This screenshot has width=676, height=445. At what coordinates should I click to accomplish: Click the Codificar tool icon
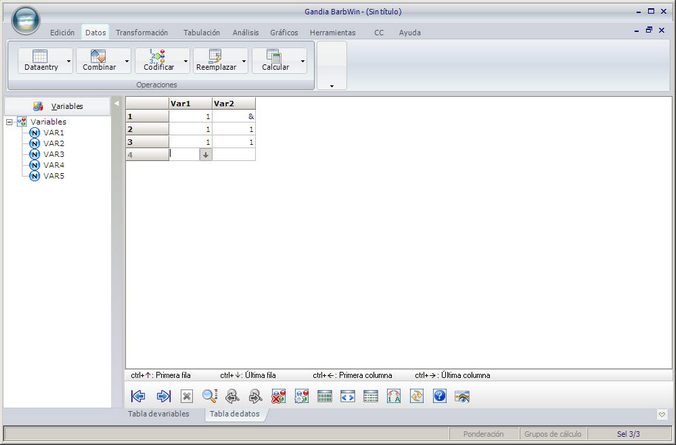click(157, 56)
